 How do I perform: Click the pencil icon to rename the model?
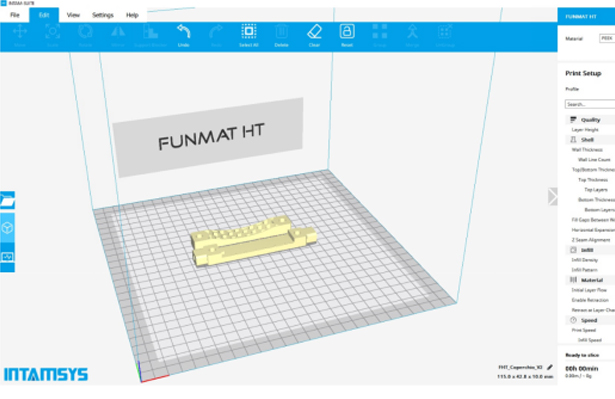point(549,367)
